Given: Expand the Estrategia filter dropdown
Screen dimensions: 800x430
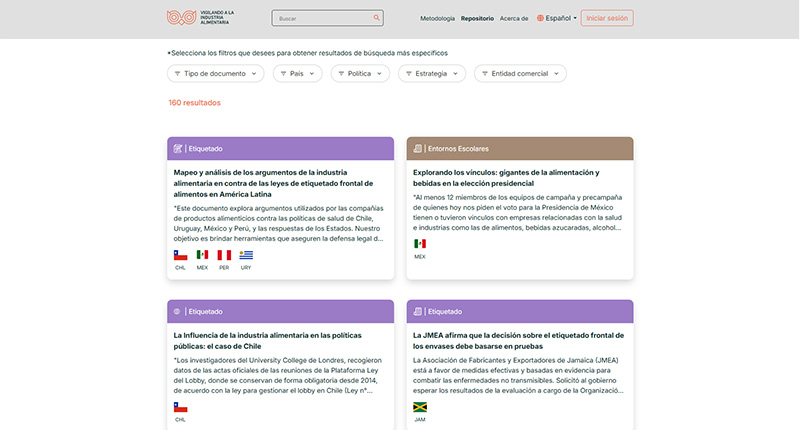Looking at the screenshot, I should [432, 74].
